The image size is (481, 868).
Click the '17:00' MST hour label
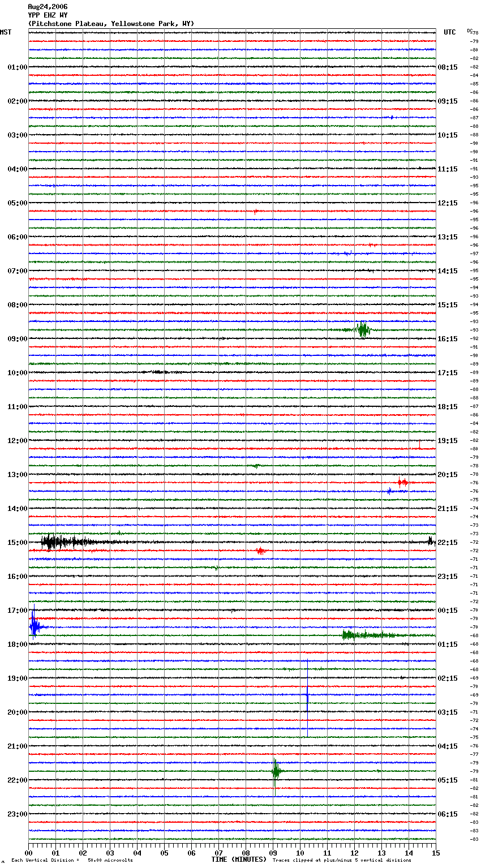[x=18, y=611]
